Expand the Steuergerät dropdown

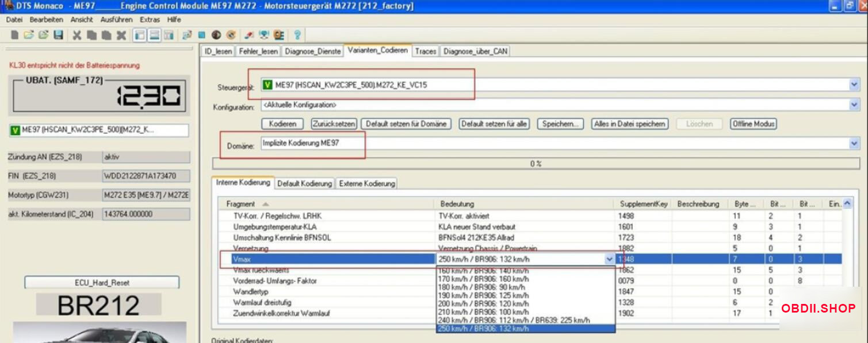854,85
